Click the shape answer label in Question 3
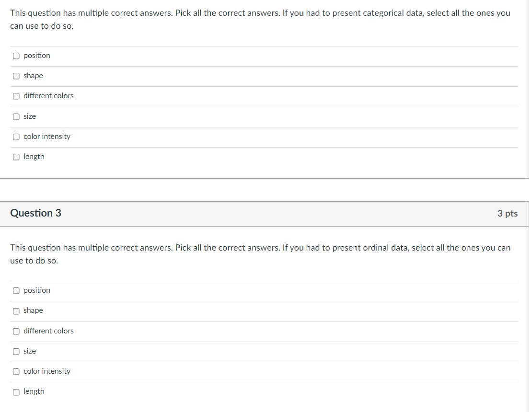 pyautogui.click(x=33, y=310)
